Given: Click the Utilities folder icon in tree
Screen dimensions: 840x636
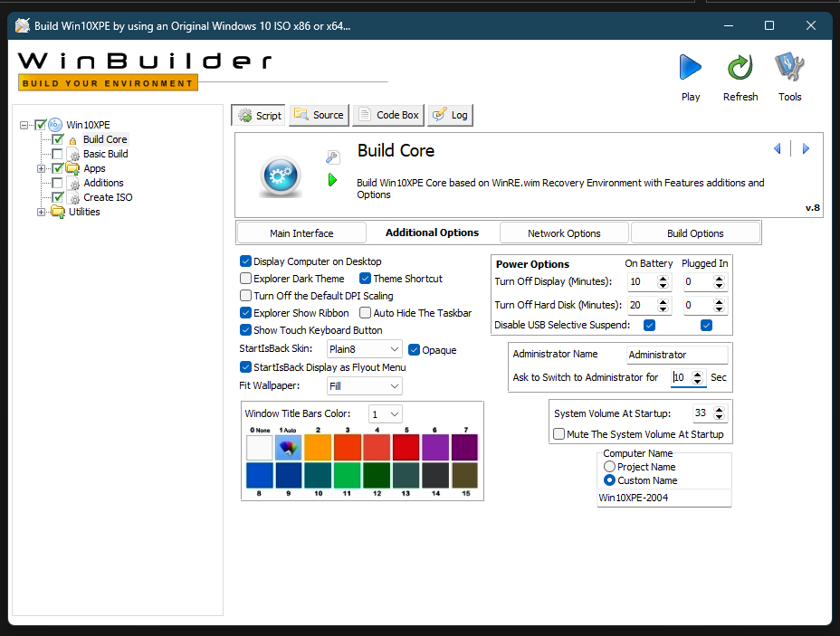Looking at the screenshot, I should (58, 212).
